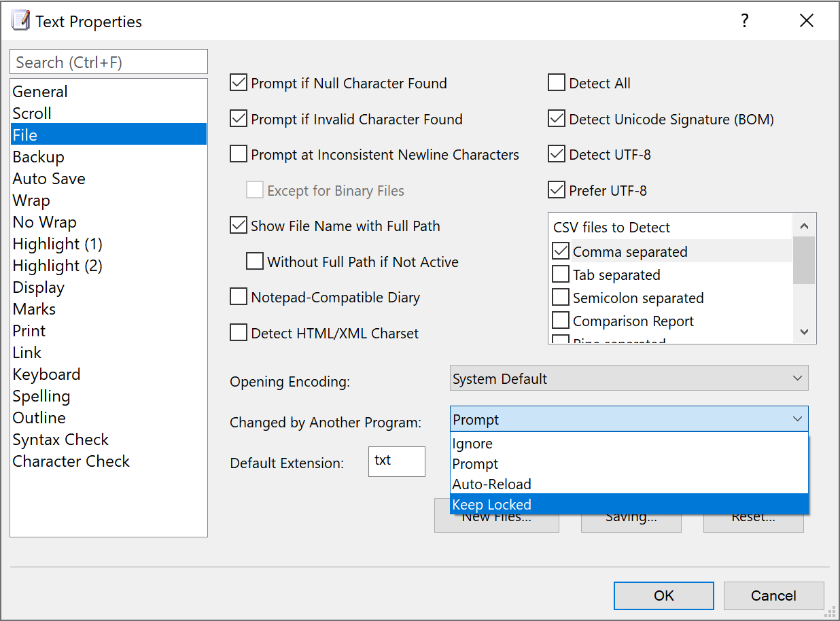This screenshot has height=621, width=840.
Task: Select Keyboard in the category list
Action: click(x=109, y=374)
